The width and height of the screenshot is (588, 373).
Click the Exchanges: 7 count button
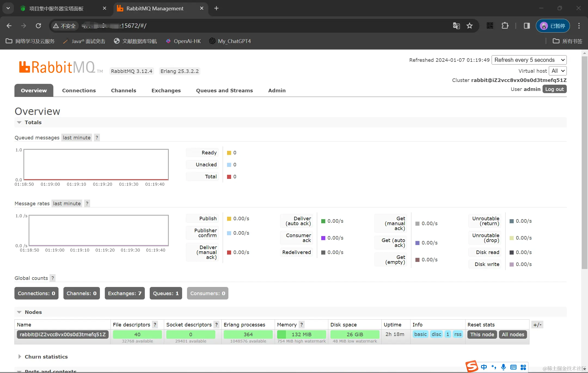pos(125,293)
